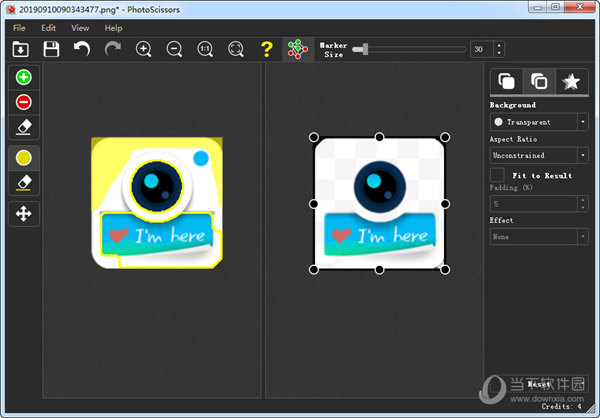600x418 pixels.
Task: Select the red background marker tool
Action: [x=24, y=101]
